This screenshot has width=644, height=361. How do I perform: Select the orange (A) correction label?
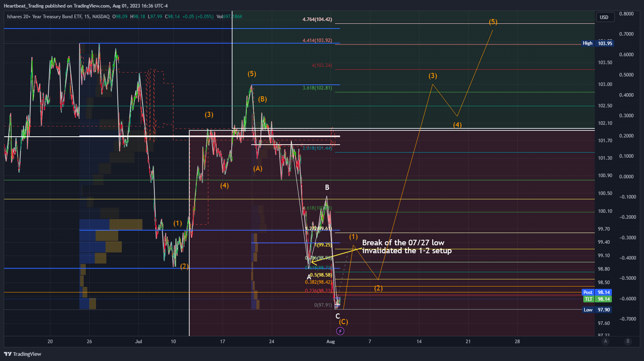[258, 168]
